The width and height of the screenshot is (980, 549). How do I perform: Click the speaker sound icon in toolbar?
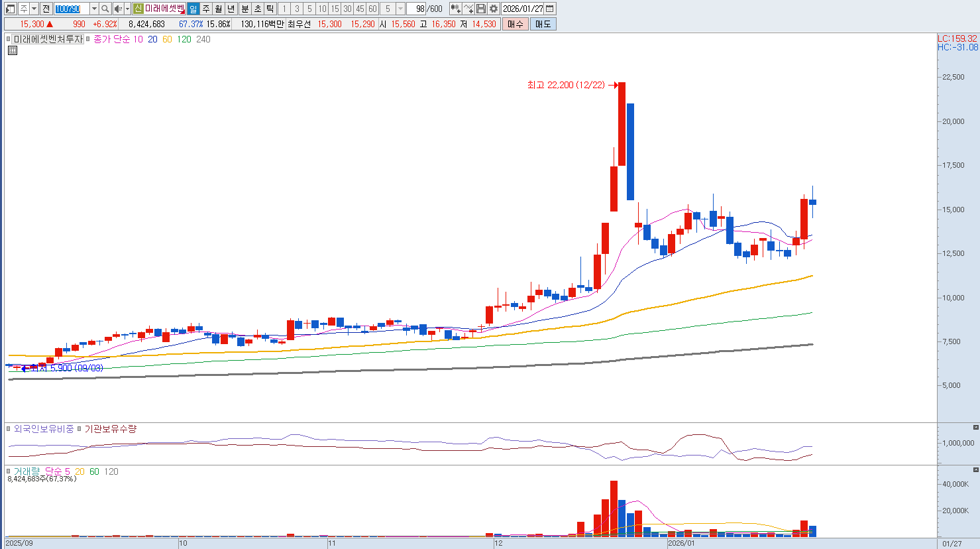click(x=118, y=9)
